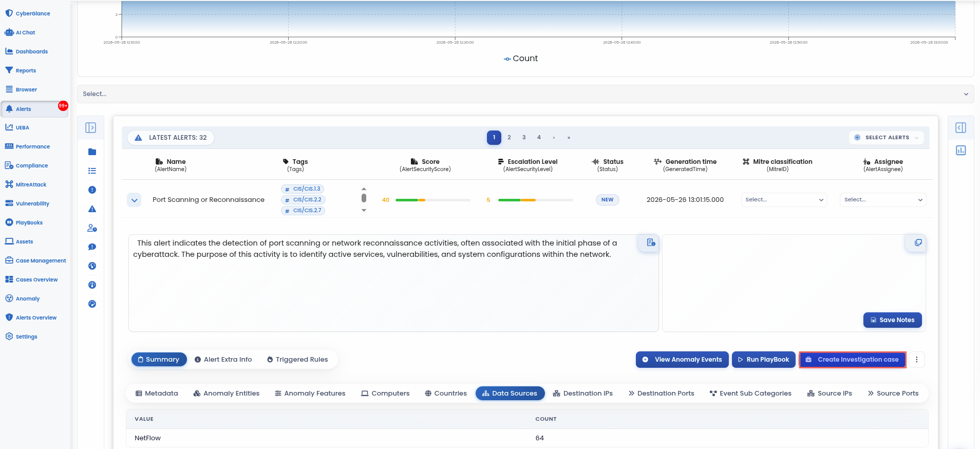Switch to Alert Extra Info tab

click(223, 360)
